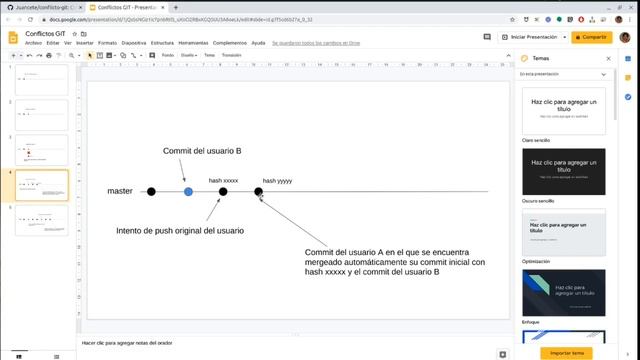Open the line type dropdown arrow
Viewport: 640px width, 360px height.
(141, 55)
